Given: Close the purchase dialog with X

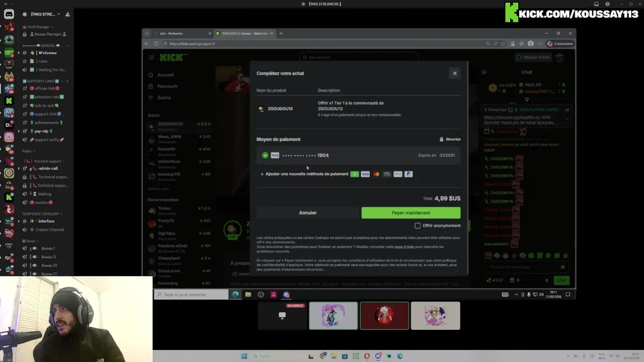Looking at the screenshot, I should (x=455, y=73).
